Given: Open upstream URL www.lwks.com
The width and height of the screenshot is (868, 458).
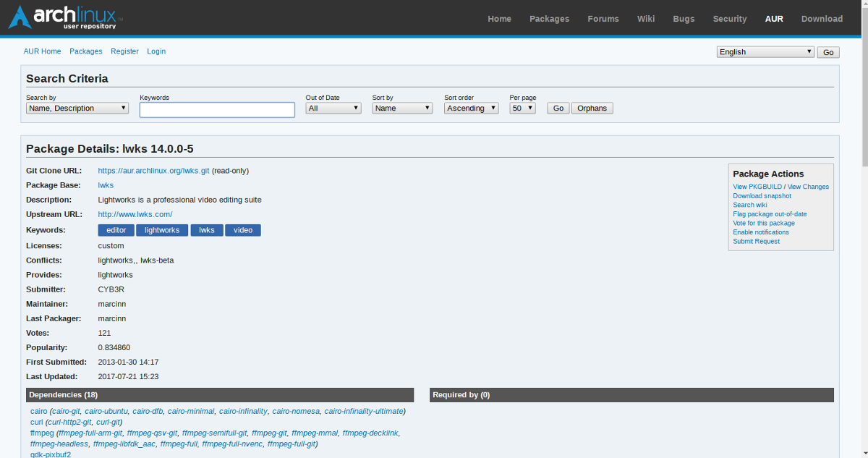Looking at the screenshot, I should click(x=135, y=214).
